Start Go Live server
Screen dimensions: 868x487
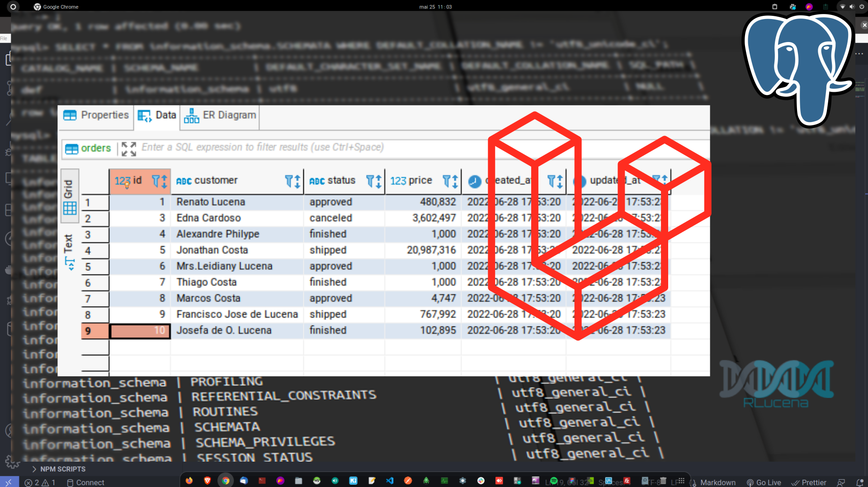click(x=764, y=482)
